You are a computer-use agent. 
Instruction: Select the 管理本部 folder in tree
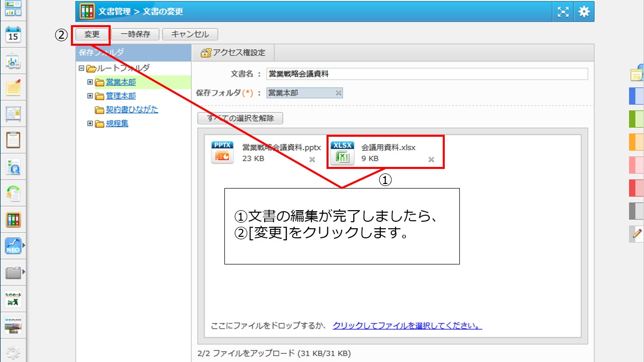(121, 96)
